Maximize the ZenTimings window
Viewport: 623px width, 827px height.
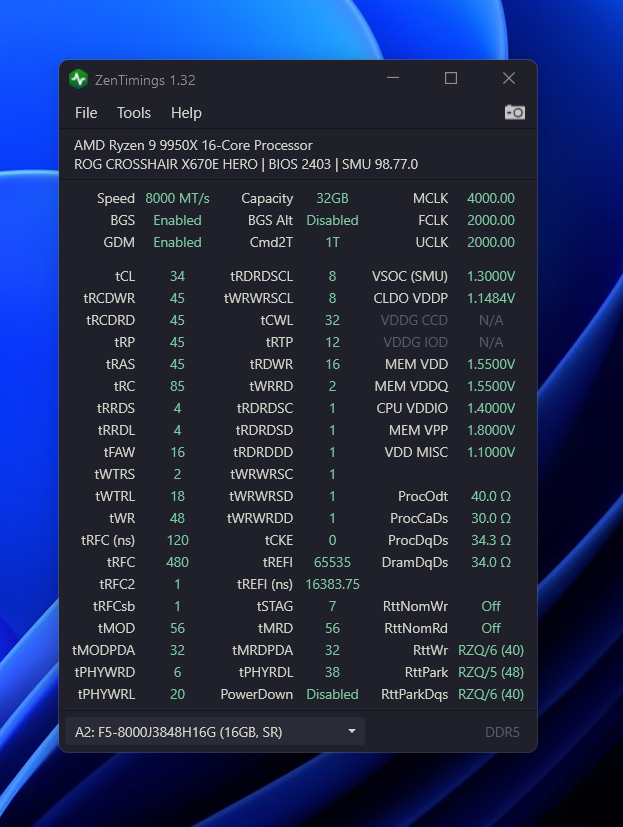click(451, 79)
